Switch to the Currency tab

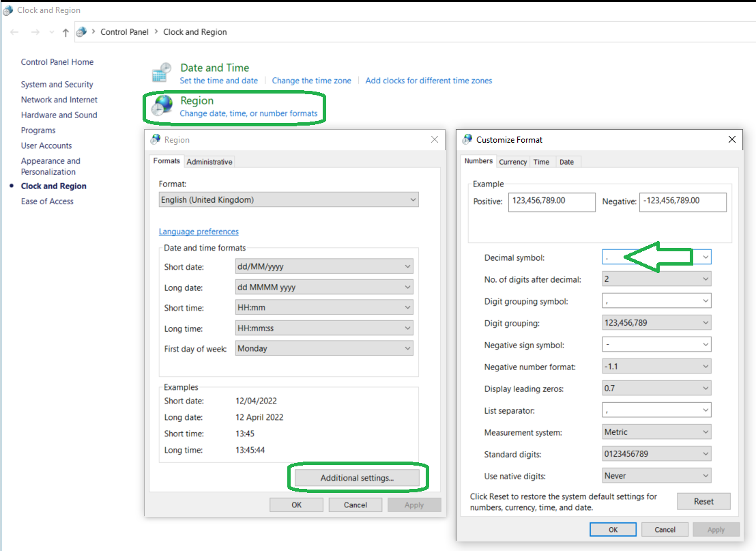[512, 162]
